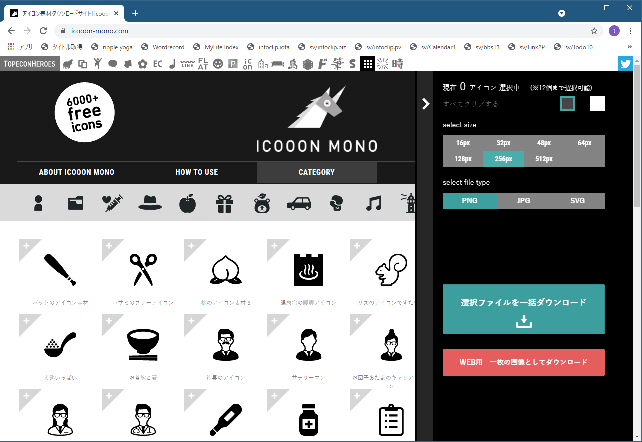Open the baseball bat icon

(60, 270)
